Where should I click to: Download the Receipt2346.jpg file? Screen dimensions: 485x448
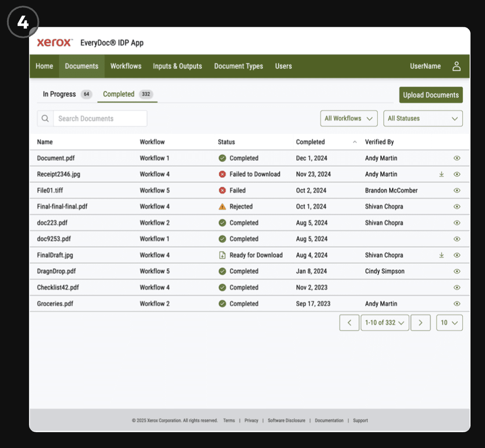click(x=442, y=174)
